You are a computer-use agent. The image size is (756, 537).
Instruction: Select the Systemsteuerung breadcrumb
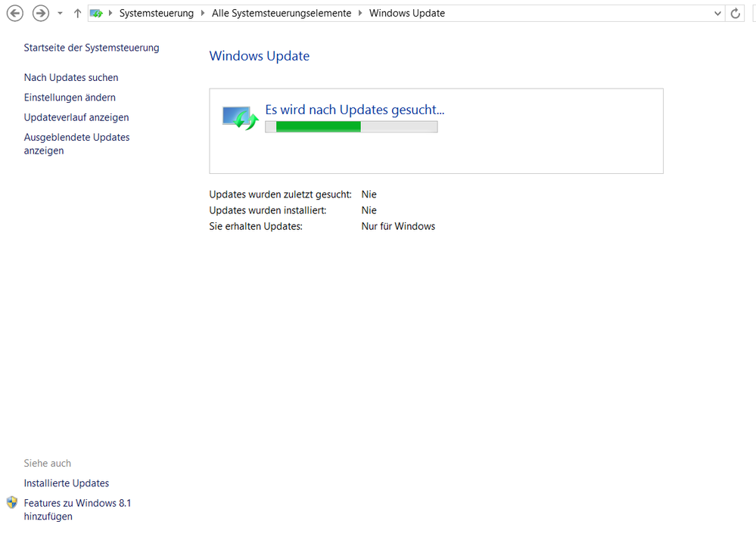[x=156, y=14]
